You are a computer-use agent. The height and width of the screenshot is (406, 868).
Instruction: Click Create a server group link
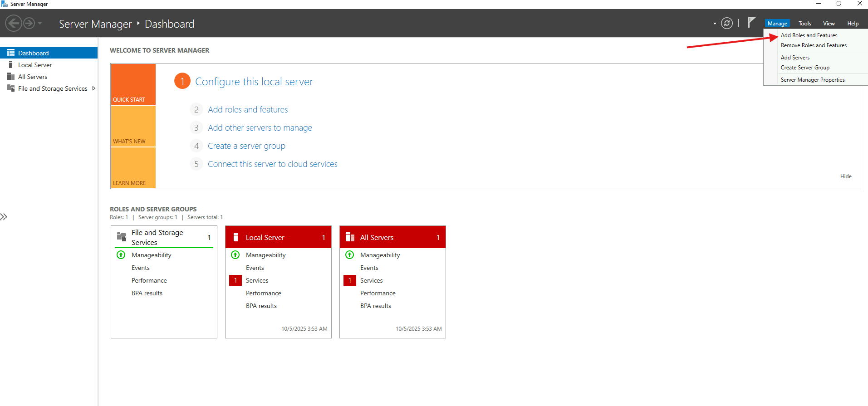tap(246, 146)
